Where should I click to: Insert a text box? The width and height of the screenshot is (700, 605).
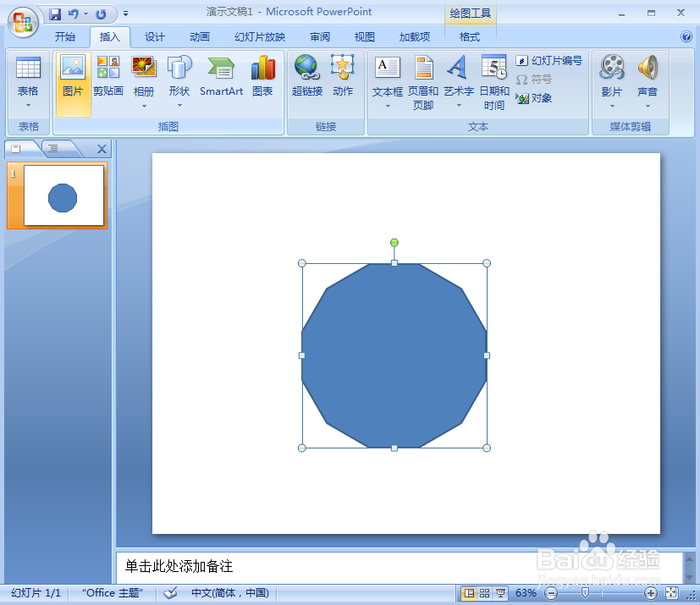pos(388,76)
